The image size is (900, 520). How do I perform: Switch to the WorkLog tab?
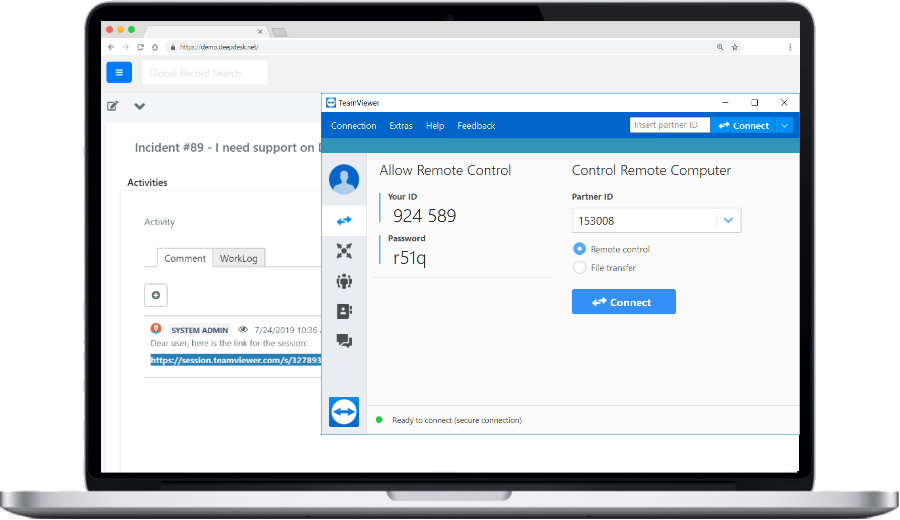pyautogui.click(x=239, y=258)
